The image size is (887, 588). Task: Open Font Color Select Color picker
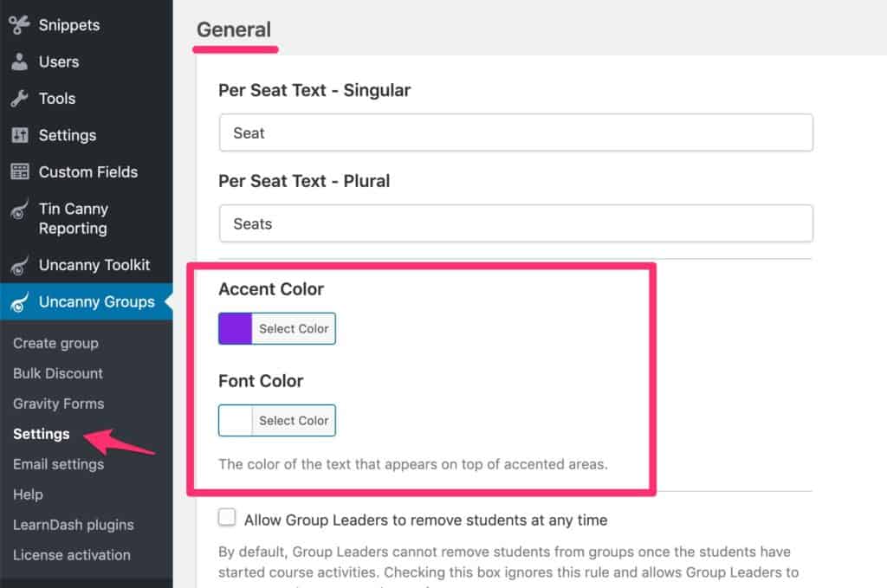click(294, 421)
